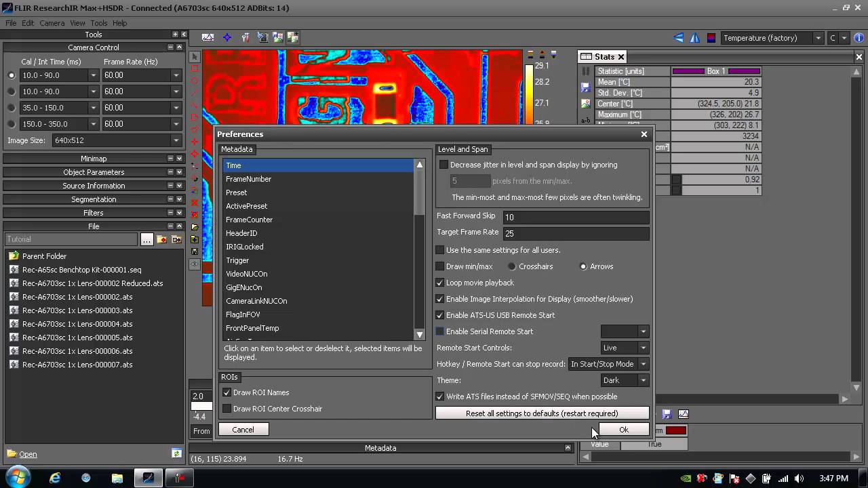Uncheck Loop movie playback
This screenshot has height=488, width=868.
[439, 283]
